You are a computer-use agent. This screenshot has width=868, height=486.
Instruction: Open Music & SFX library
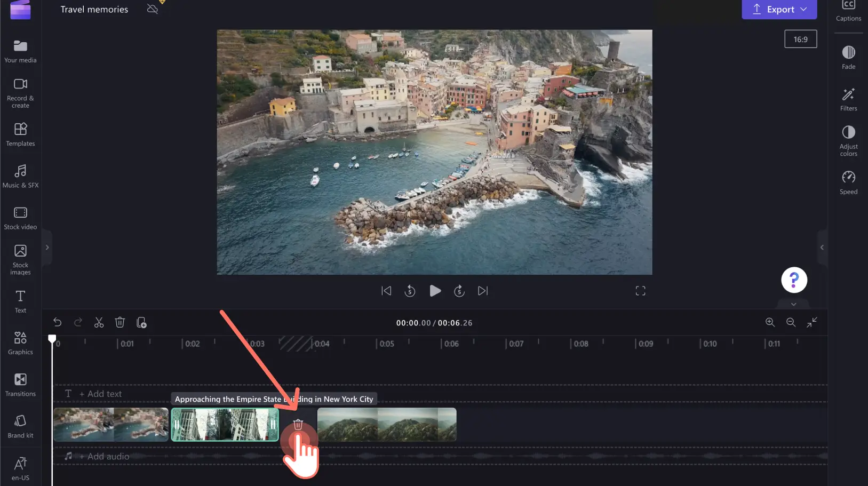[20, 176]
